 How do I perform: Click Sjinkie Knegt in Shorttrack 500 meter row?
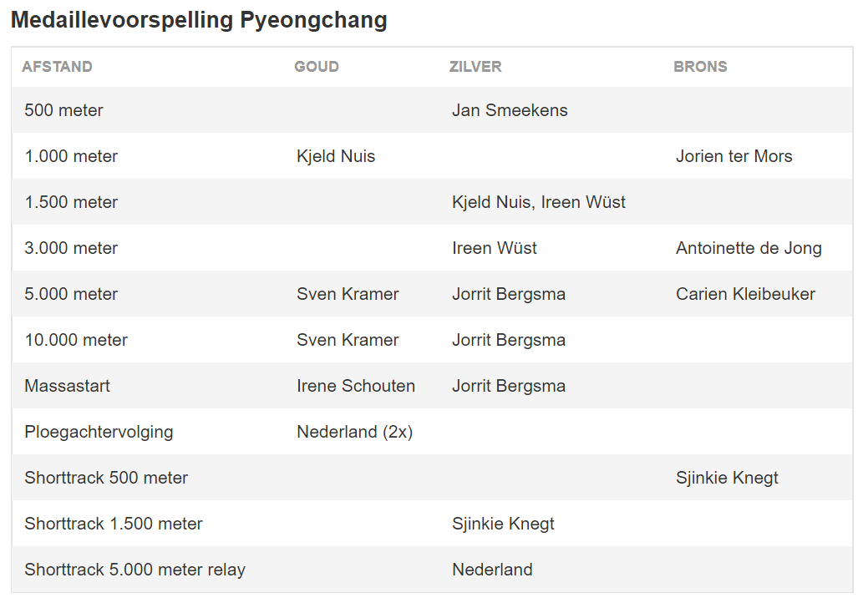(x=727, y=478)
